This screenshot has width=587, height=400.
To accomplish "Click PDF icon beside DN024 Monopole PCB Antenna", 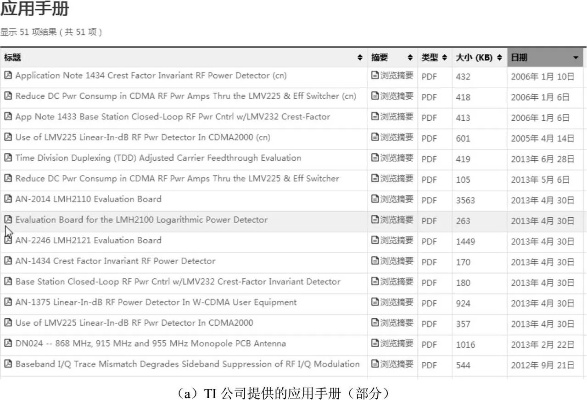I will 8,343.
